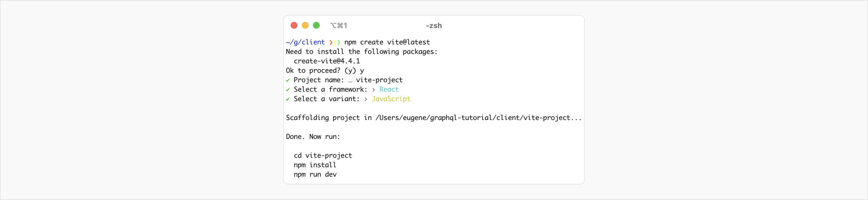Click the cd vite-project line
This screenshot has width=868, height=200.
[322, 156]
